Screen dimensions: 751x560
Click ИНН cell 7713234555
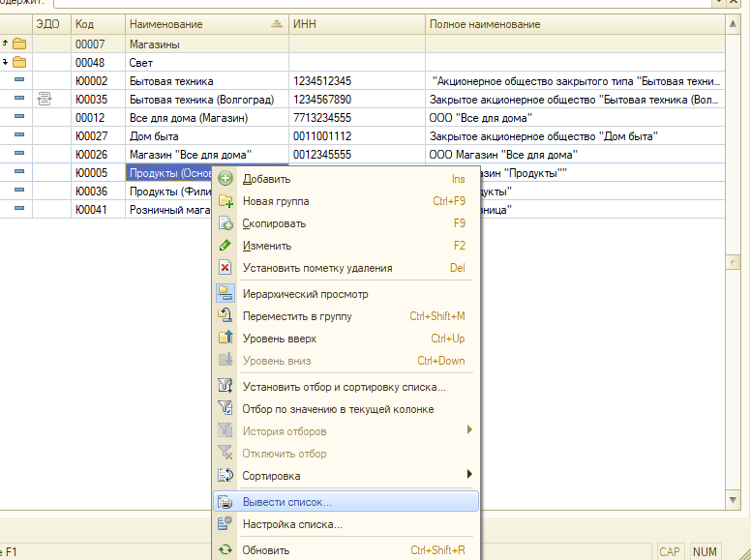tap(357, 118)
